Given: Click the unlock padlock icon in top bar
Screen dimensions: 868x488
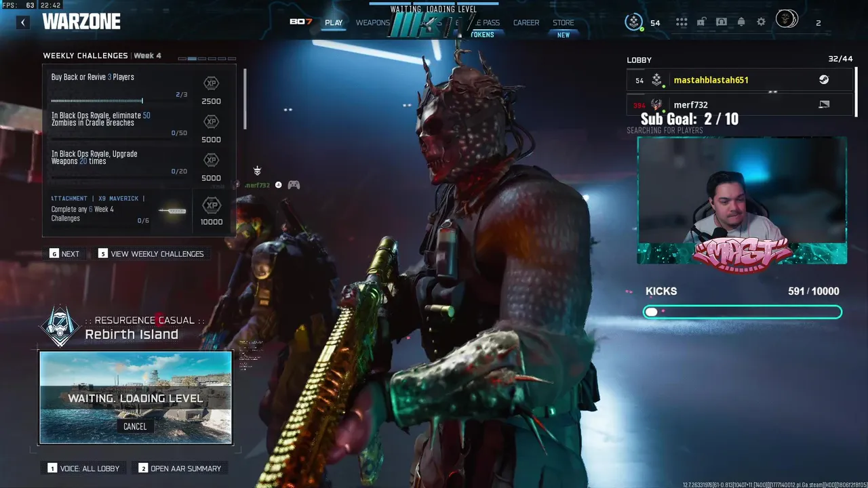Looking at the screenshot, I should tap(701, 22).
